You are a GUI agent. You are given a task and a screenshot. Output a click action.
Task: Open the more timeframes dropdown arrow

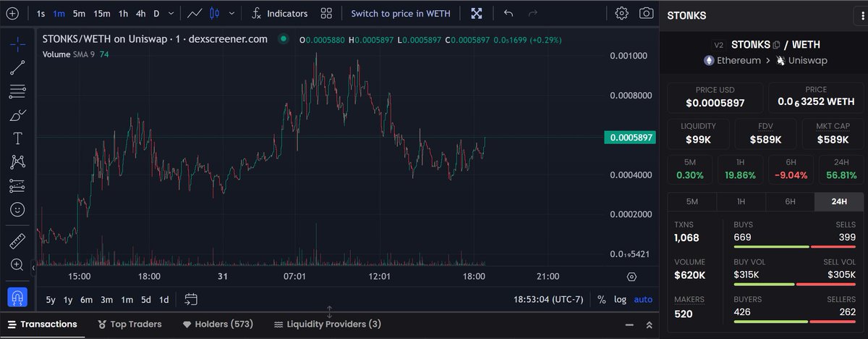point(171,13)
